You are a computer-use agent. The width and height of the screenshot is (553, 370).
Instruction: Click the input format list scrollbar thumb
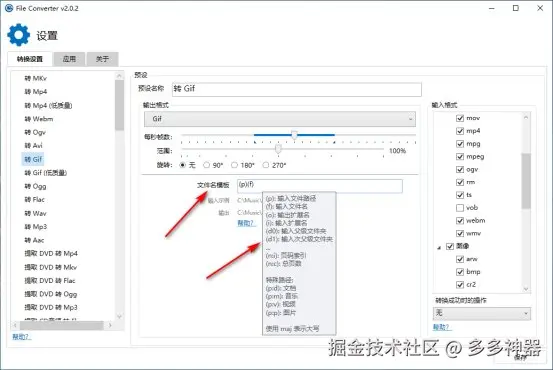pos(526,181)
